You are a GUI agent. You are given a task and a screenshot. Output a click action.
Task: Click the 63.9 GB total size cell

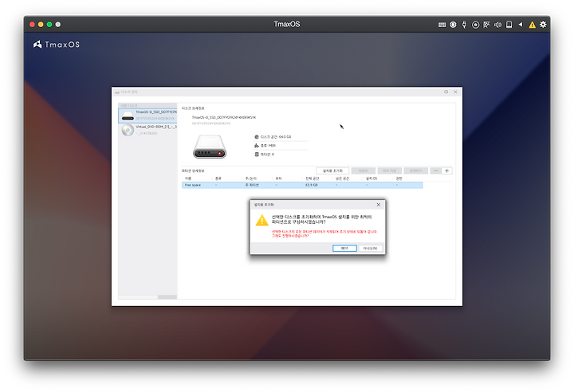point(312,185)
